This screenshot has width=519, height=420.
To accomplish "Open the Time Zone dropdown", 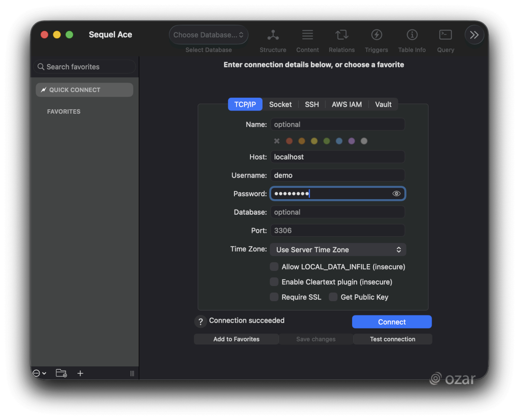I will (x=338, y=250).
